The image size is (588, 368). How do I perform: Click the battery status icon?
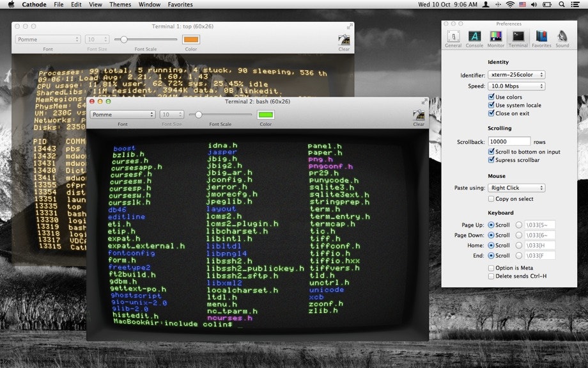point(547,4)
